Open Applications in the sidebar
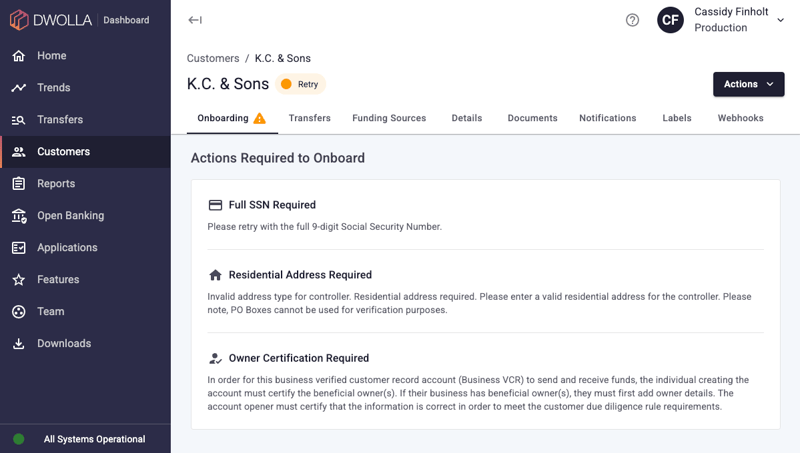The image size is (800, 453). pyautogui.click(x=67, y=248)
